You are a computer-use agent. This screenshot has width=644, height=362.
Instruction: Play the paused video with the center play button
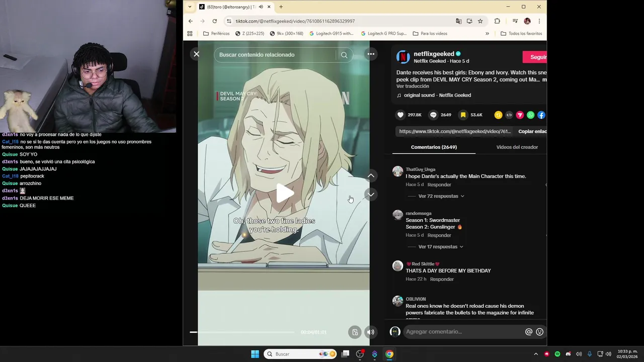pyautogui.click(x=284, y=193)
